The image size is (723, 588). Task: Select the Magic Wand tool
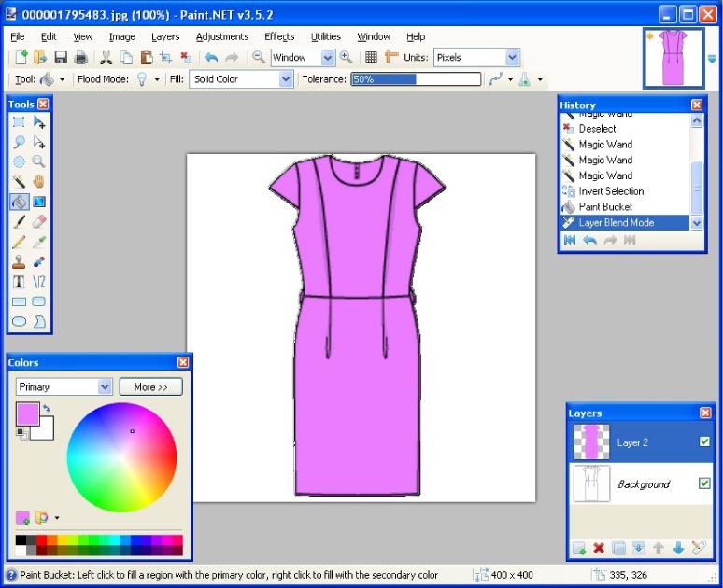click(19, 181)
